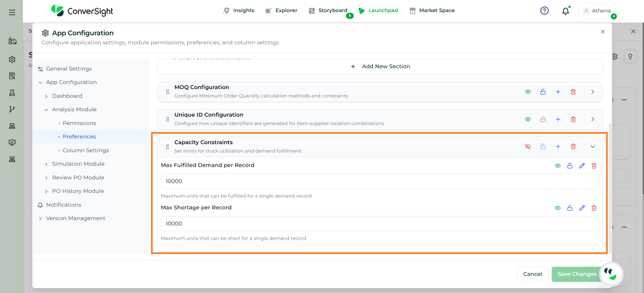Open the Explorer tab in top navigation
The width and height of the screenshot is (644, 293).
281,10
